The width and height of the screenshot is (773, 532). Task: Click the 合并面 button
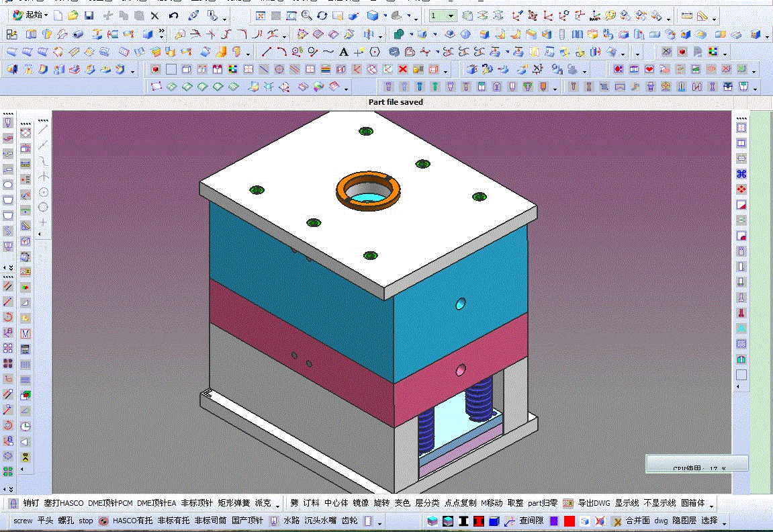pyautogui.click(x=637, y=520)
